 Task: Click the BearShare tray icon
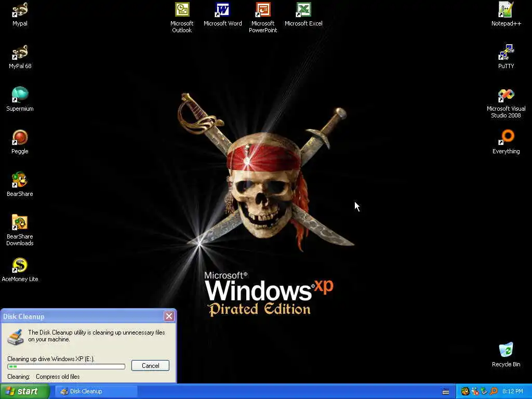tap(465, 392)
